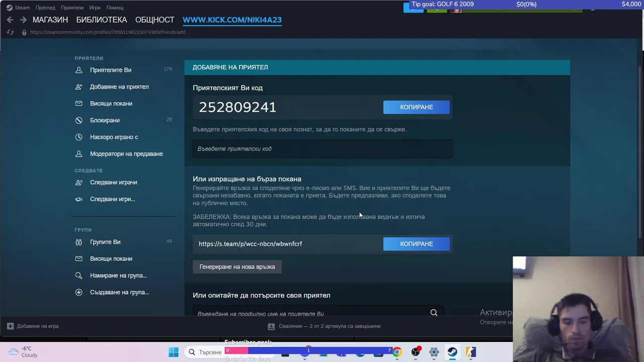Click the envelope icon under Приятели section
The height and width of the screenshot is (362, 644).
click(x=78, y=104)
